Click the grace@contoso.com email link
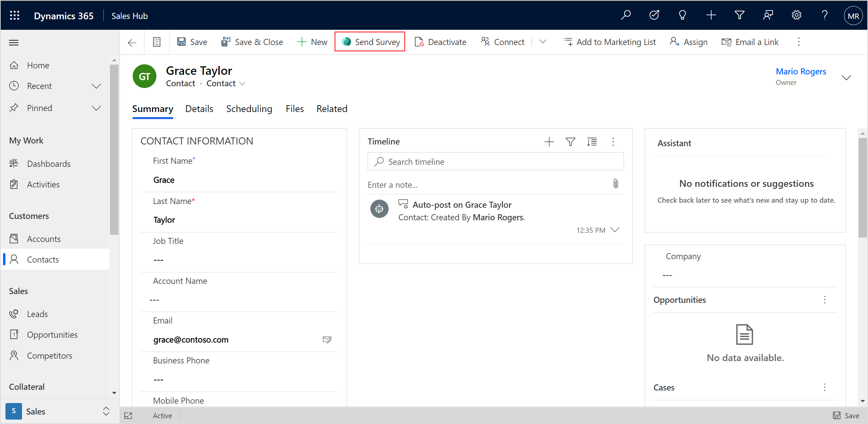The image size is (868, 424). coord(191,339)
